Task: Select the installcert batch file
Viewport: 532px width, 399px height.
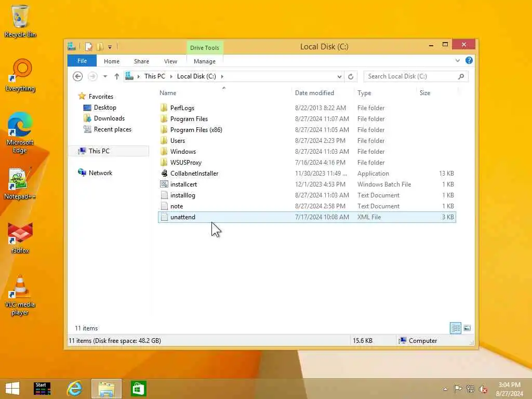Action: (x=307, y=184)
